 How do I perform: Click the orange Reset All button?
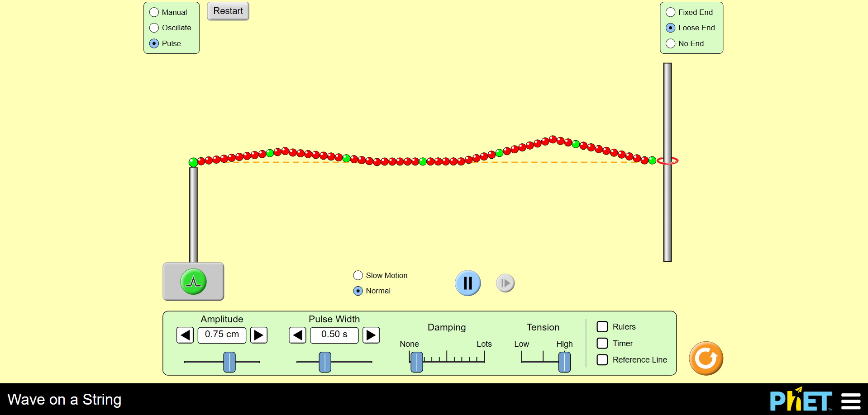[x=706, y=358]
